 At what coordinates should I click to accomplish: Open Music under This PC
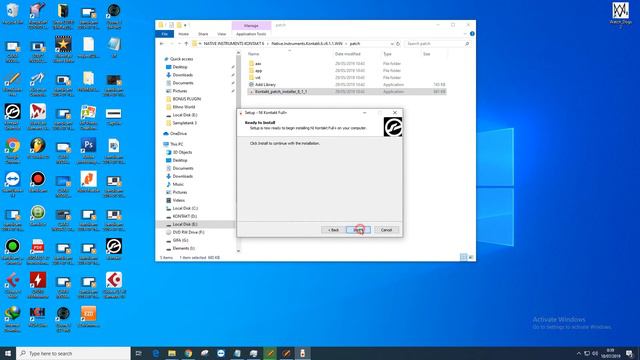point(178,184)
